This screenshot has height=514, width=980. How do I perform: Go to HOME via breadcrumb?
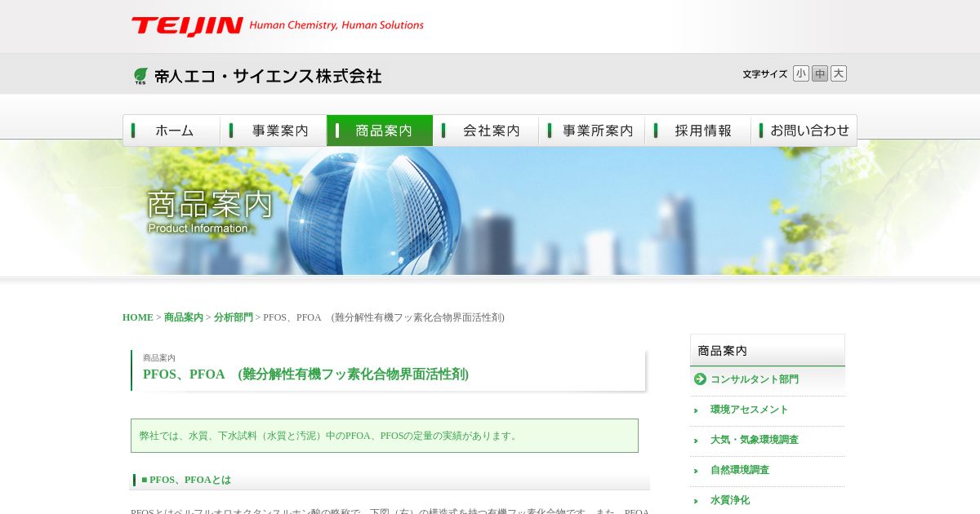(x=138, y=317)
